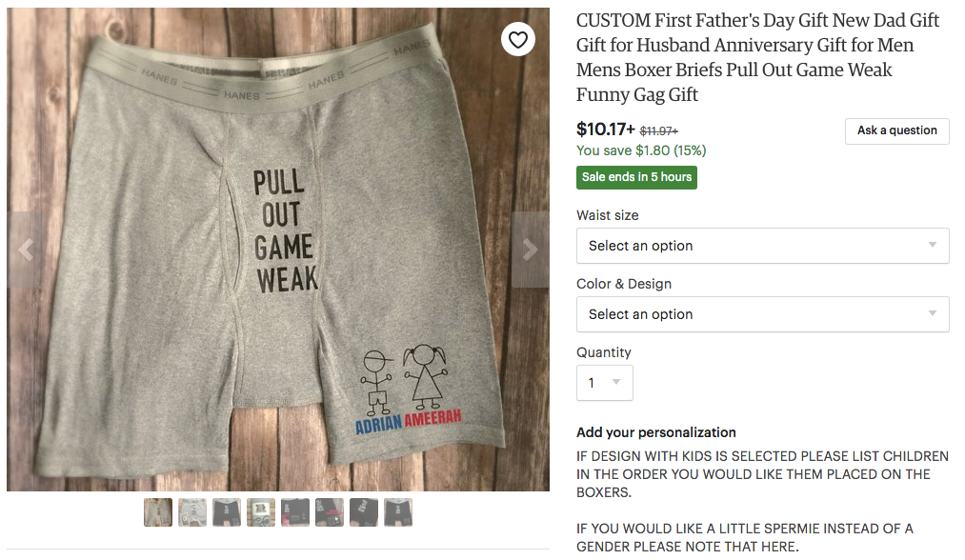Ask a question to the seller
The height and width of the screenshot is (560, 965).
896,131
